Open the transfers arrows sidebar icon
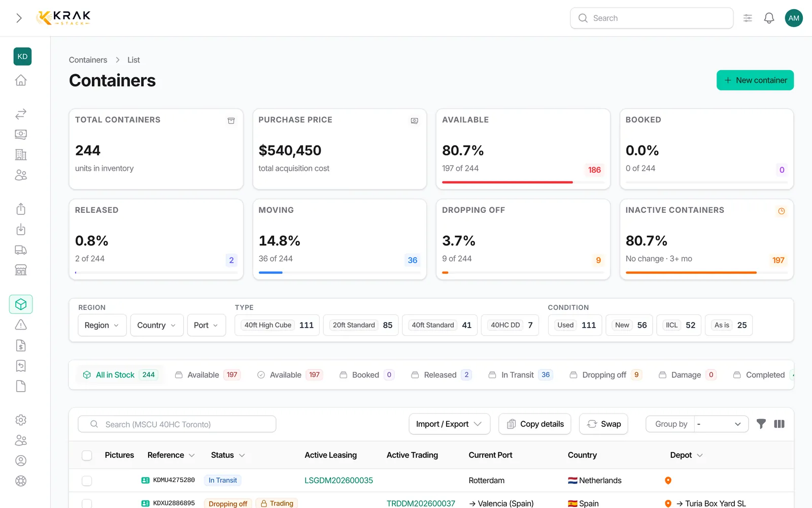This screenshot has width=812, height=508. (x=21, y=114)
